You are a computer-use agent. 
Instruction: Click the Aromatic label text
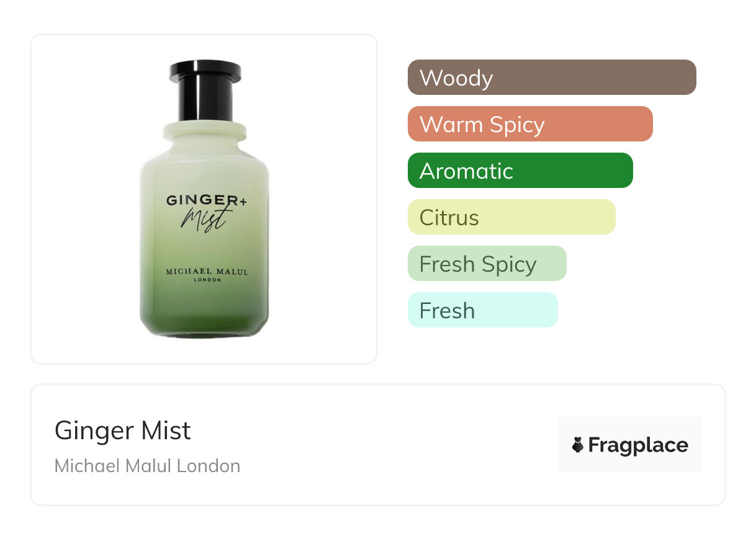(x=466, y=171)
